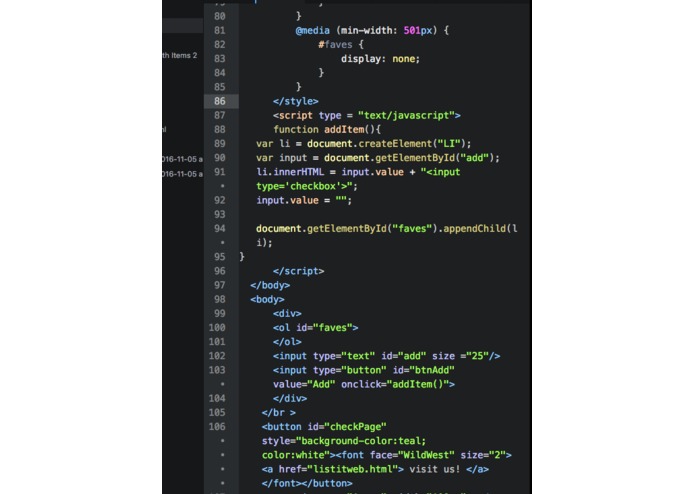Click line number 86 in the gutter
Viewport: 695px width, 494px height.
pyautogui.click(x=220, y=101)
